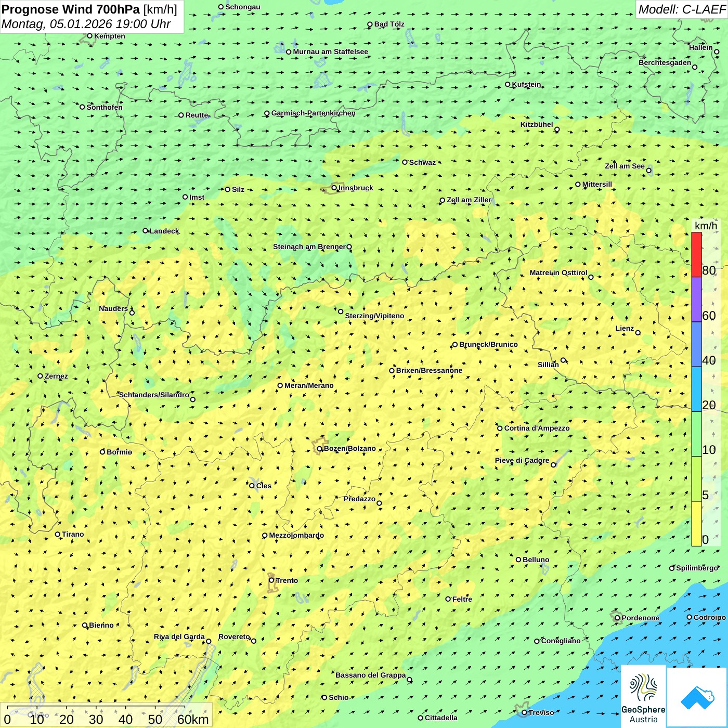Click the 'Bormio' label
Screen dimensions: 728x728
tap(119, 452)
